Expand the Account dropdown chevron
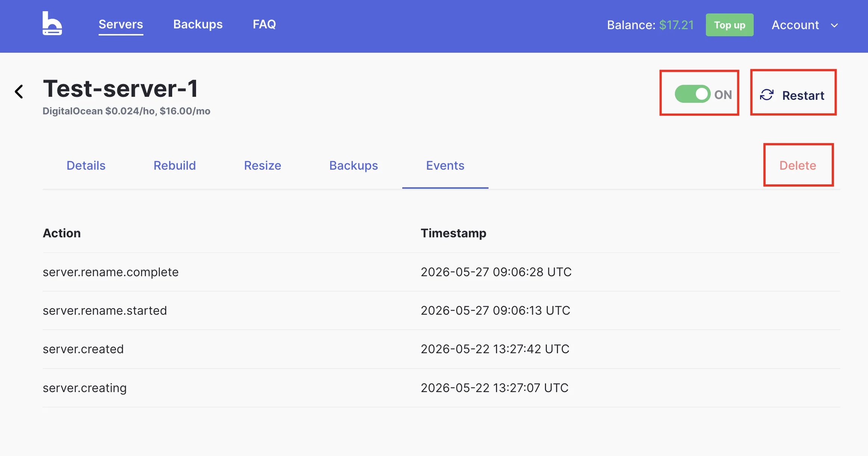 click(x=834, y=25)
